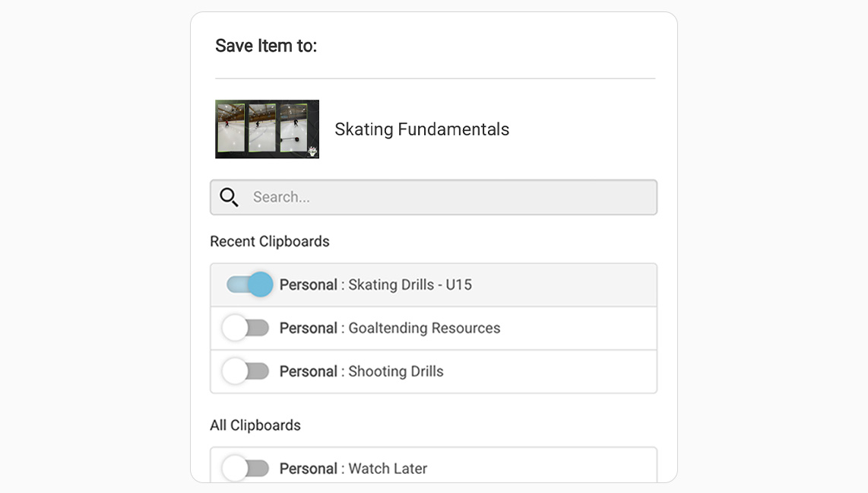This screenshot has height=493, width=868.
Task: Open the Skating Fundamentals video thumbnail
Action: click(267, 129)
